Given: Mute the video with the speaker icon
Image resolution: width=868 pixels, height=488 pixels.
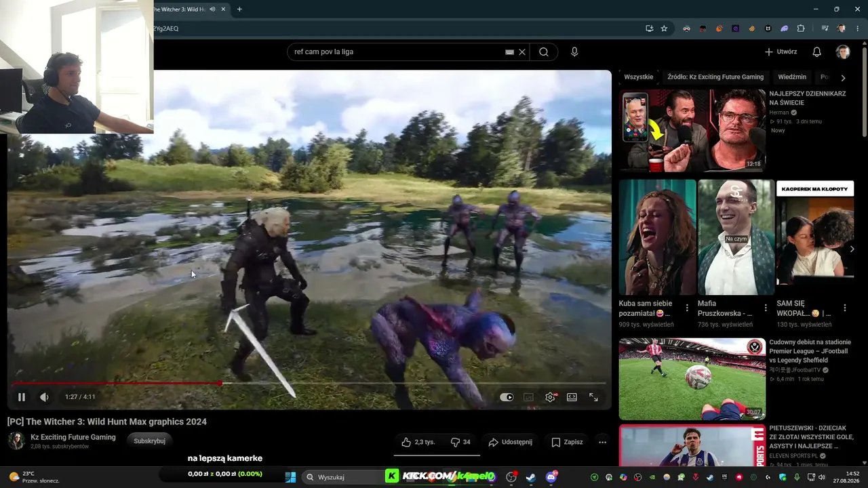Looking at the screenshot, I should [x=44, y=397].
